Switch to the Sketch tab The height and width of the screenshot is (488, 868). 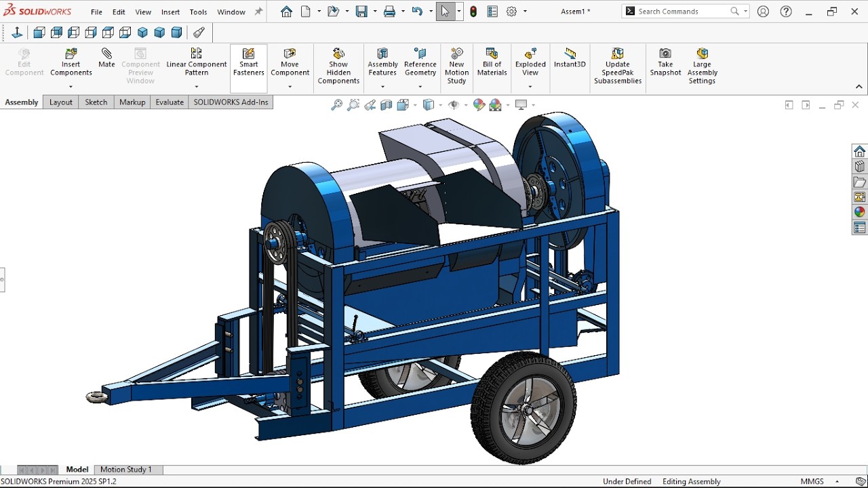click(x=96, y=102)
